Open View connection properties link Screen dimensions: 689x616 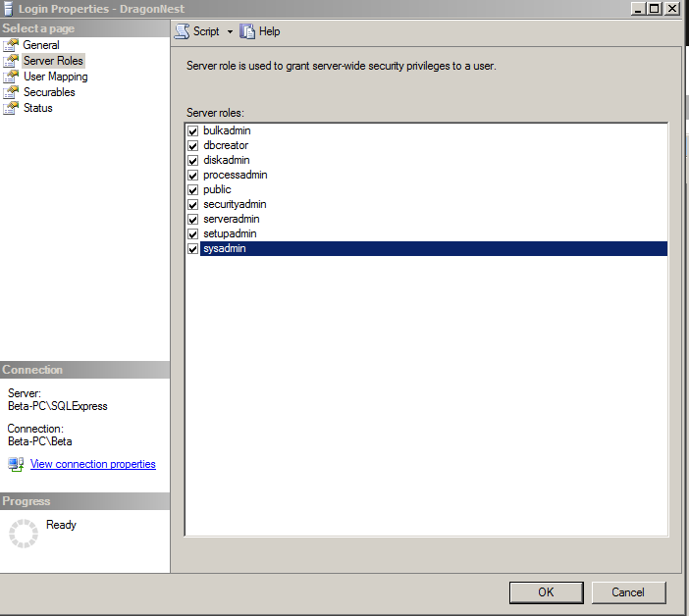(x=92, y=464)
